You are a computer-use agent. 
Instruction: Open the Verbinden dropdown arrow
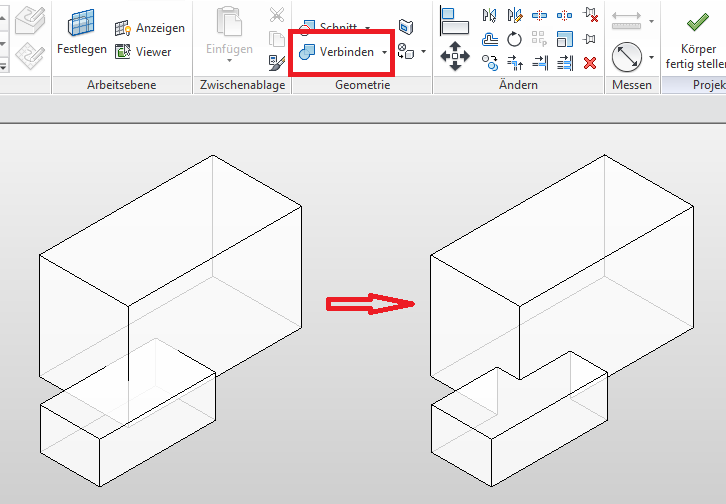coord(384,52)
